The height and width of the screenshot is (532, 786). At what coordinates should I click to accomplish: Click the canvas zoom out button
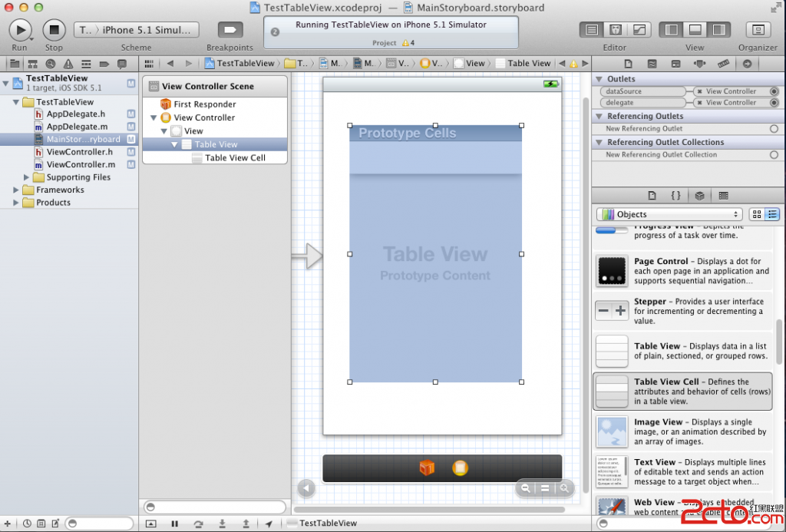point(526,487)
